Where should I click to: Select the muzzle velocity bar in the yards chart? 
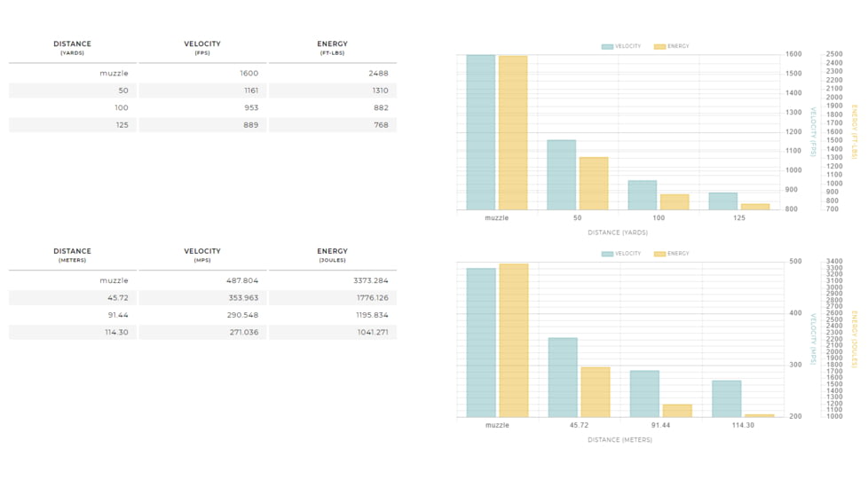tap(481, 132)
